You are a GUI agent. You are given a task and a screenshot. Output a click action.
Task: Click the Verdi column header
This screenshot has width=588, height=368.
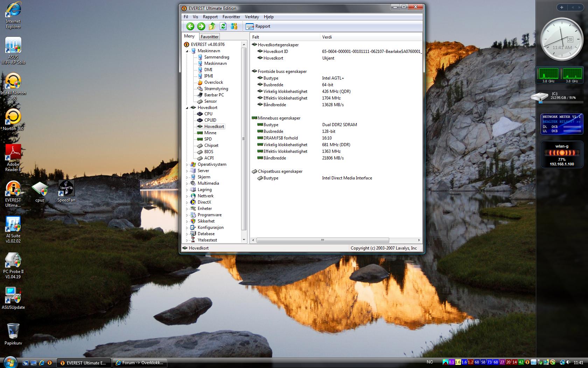371,37
